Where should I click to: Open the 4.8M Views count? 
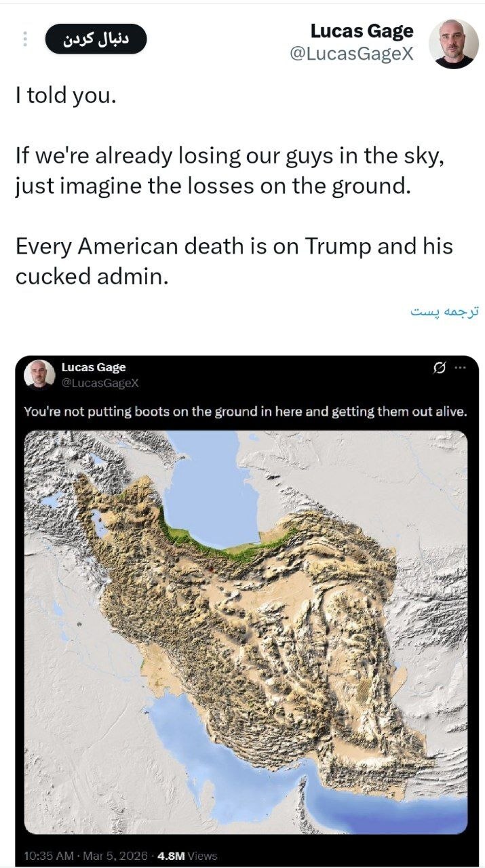coord(187,856)
